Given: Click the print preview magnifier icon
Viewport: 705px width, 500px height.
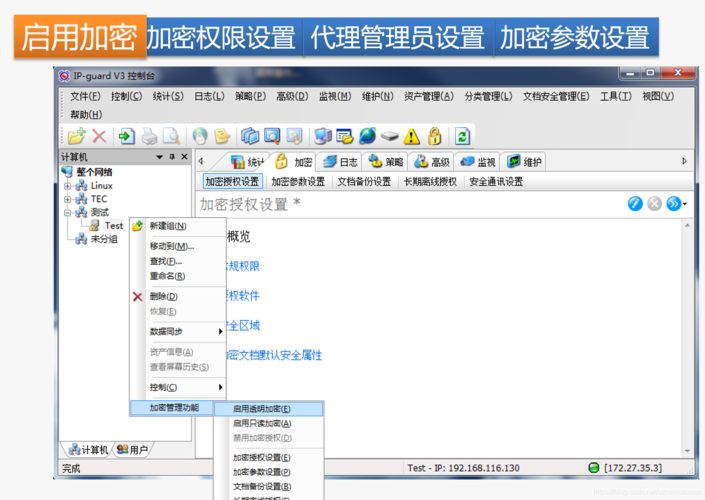Looking at the screenshot, I should pos(171,136).
